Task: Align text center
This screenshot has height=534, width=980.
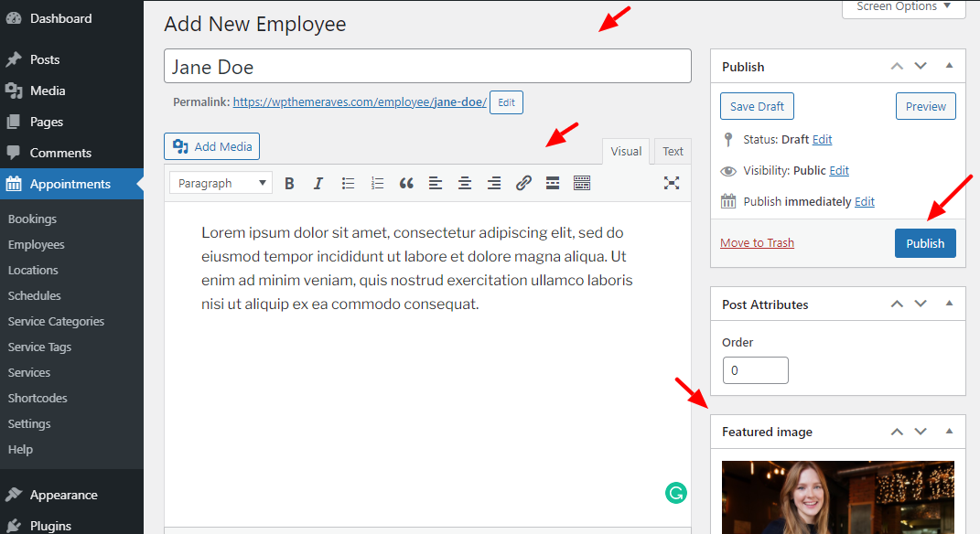Action: point(464,183)
